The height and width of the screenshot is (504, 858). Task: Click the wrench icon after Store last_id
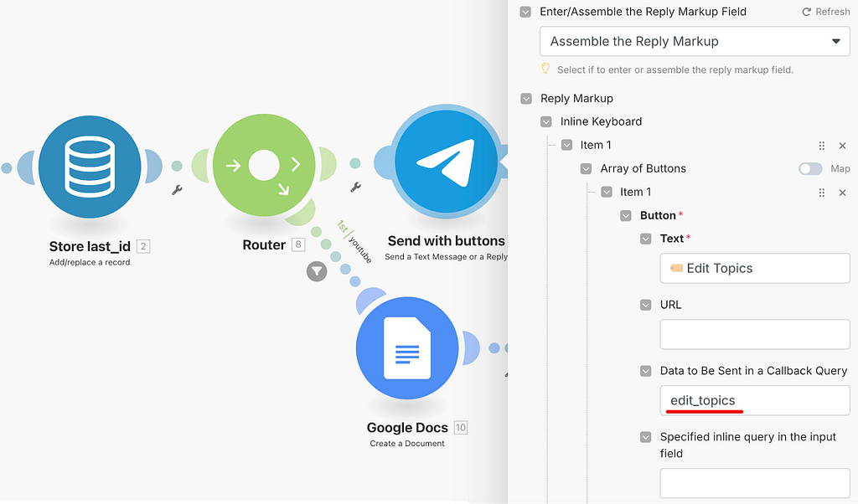click(x=177, y=190)
